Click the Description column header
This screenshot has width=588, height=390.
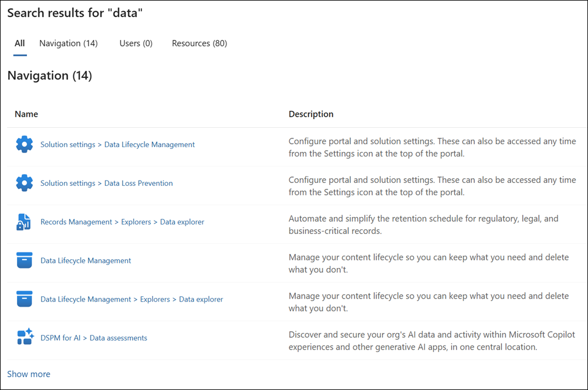tap(311, 114)
